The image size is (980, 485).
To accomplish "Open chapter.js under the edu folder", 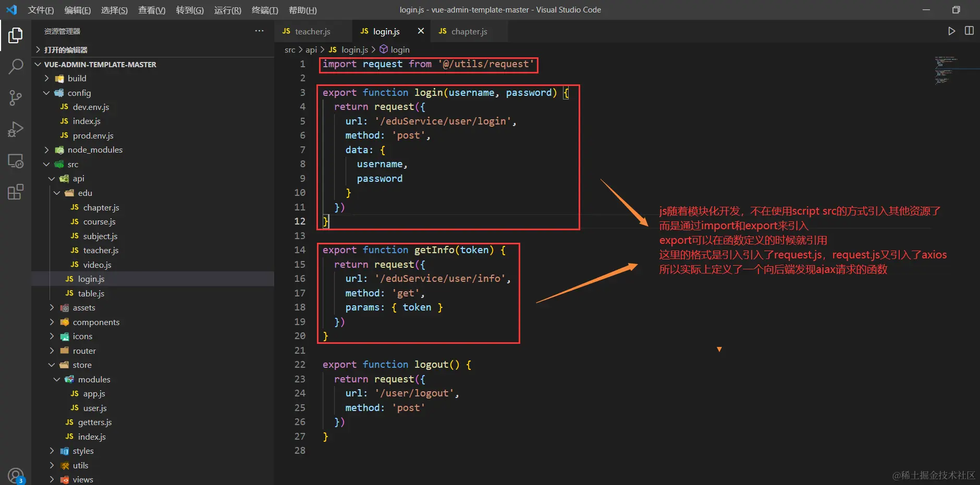I will click(x=153, y=207).
